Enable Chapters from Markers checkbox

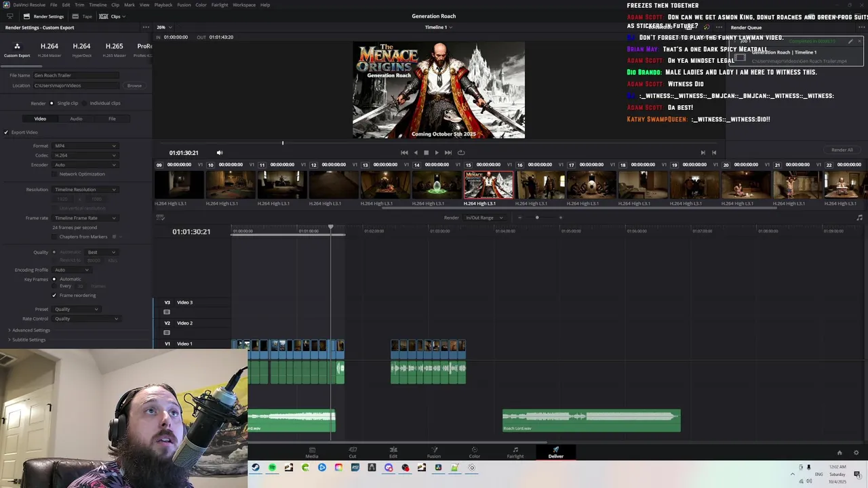(55, 237)
